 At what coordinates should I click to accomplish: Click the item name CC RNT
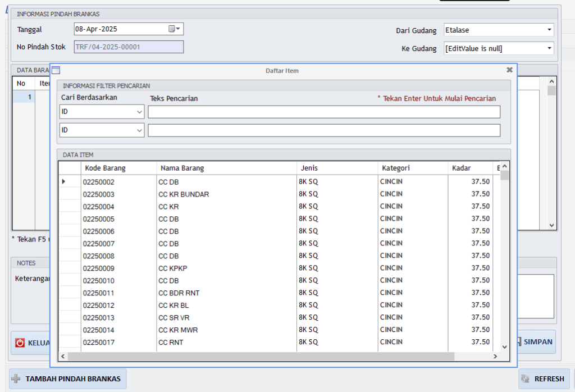click(x=171, y=343)
